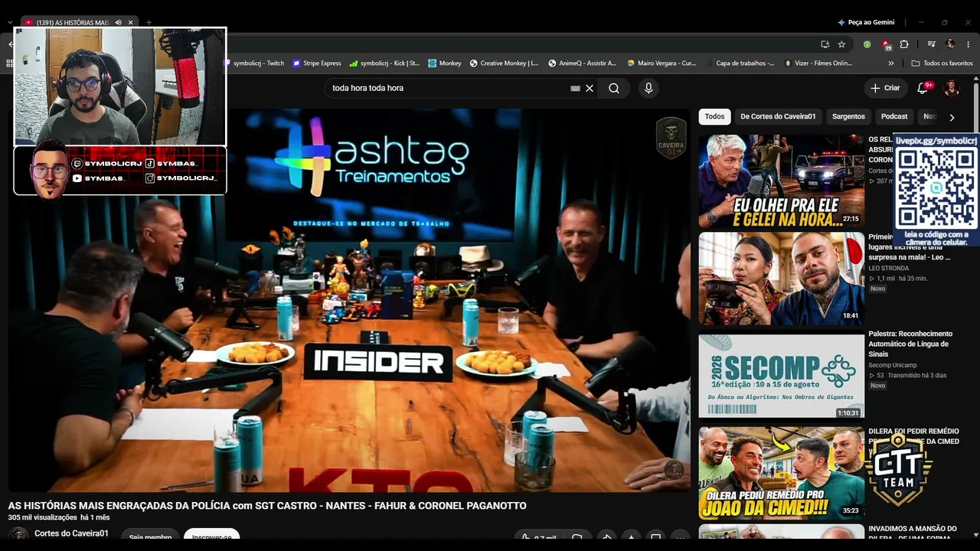
Task: Close the AS HISTÓRIAS MAIS browser tab
Action: tap(131, 23)
